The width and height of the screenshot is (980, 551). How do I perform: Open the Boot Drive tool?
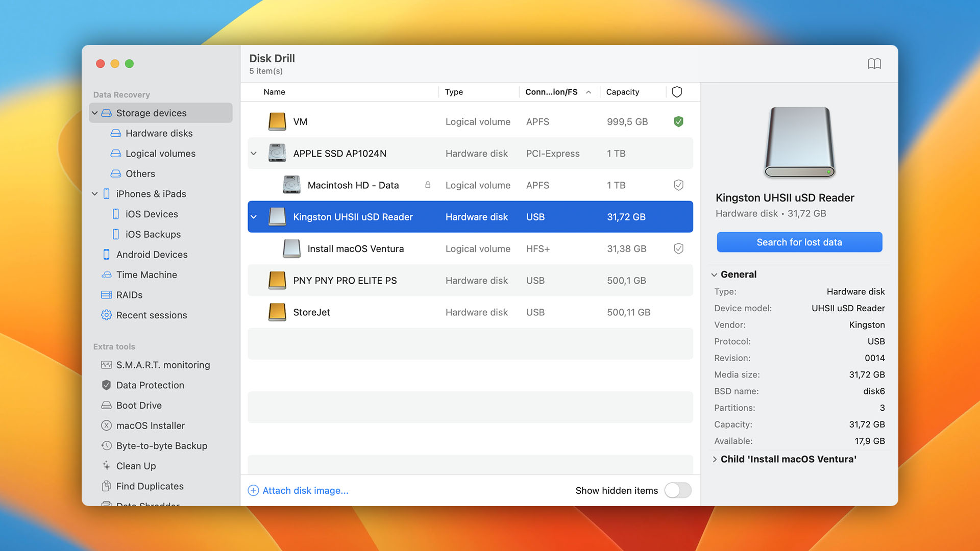click(140, 405)
